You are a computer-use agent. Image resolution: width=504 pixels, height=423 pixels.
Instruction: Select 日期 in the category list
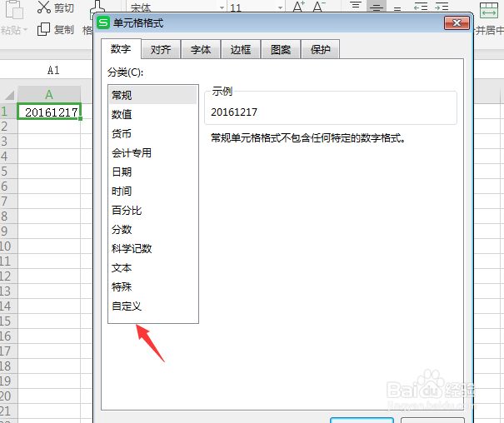153,172
